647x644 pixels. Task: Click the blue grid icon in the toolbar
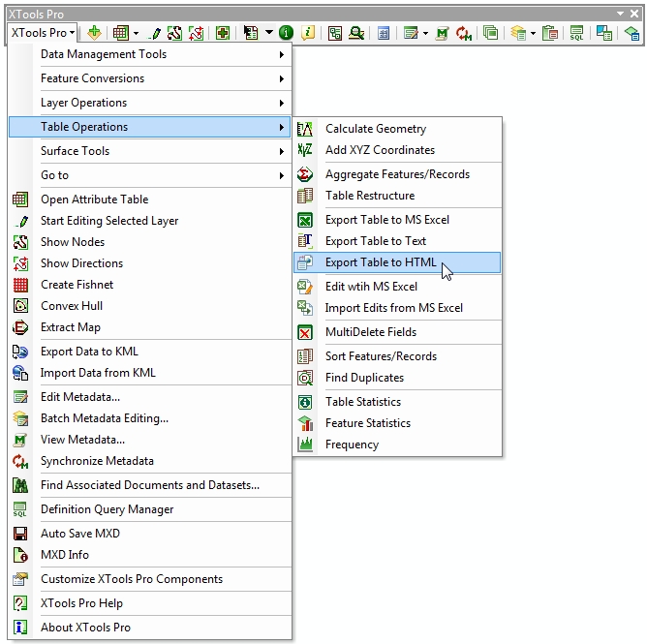(384, 33)
